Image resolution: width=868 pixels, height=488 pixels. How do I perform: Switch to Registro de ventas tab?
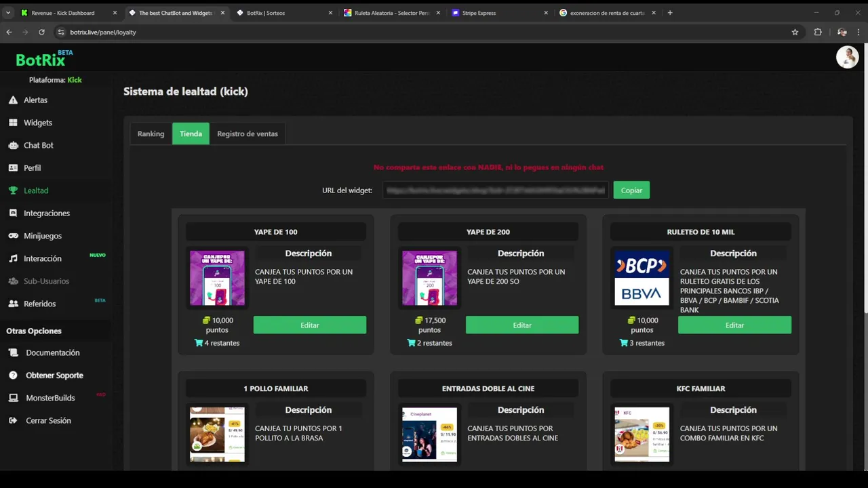[248, 134]
